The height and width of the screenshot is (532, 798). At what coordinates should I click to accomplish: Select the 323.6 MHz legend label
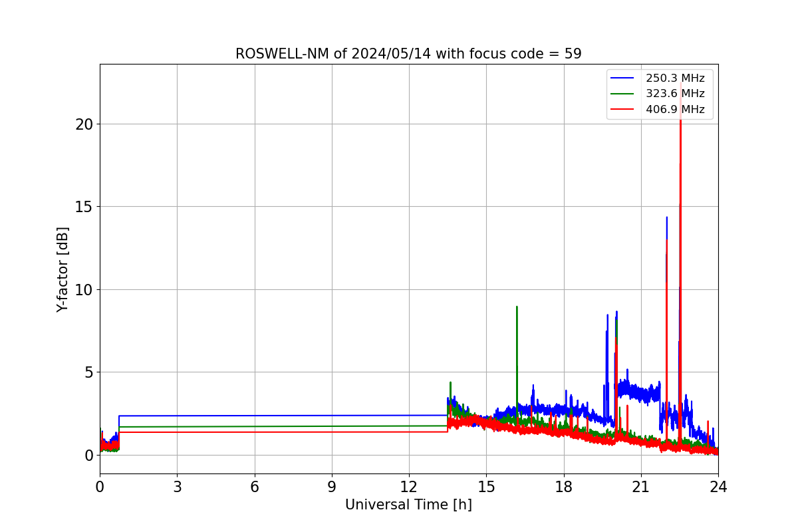(675, 94)
